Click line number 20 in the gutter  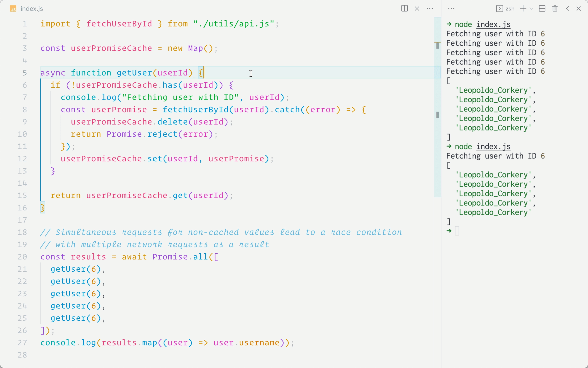pos(22,257)
